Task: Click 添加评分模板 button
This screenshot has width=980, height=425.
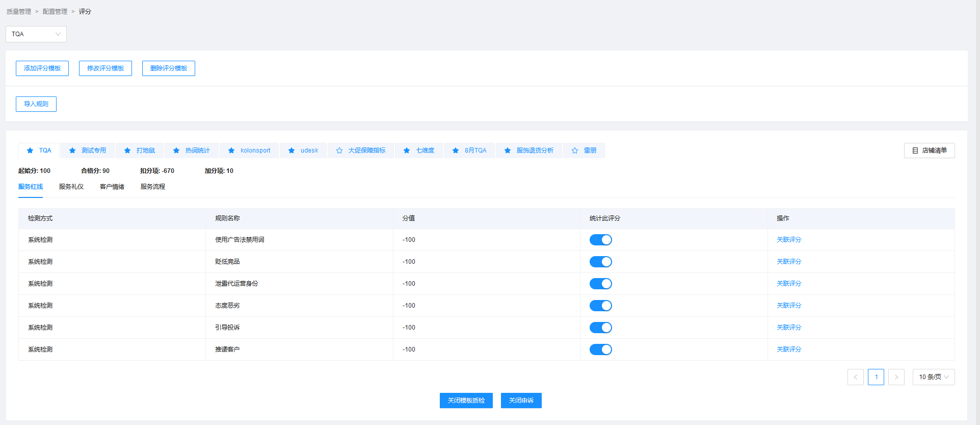Action: pyautogui.click(x=42, y=68)
